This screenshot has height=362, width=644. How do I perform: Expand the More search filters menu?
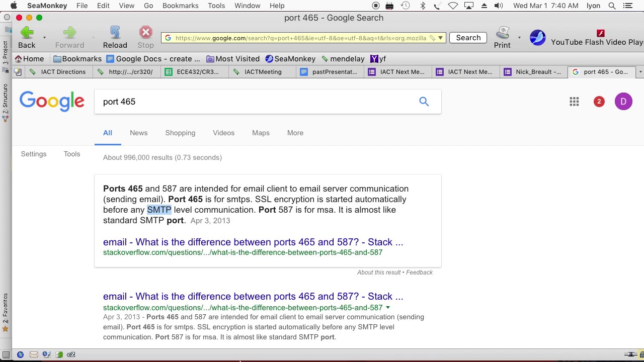[295, 133]
